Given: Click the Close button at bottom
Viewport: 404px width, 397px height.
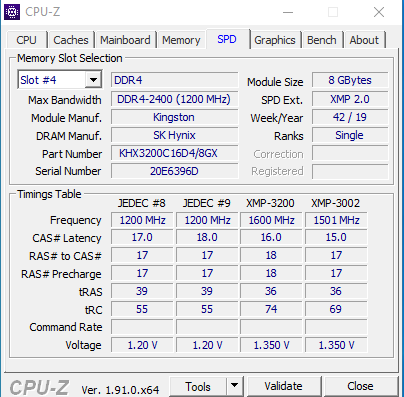Looking at the screenshot, I should pos(360,386).
